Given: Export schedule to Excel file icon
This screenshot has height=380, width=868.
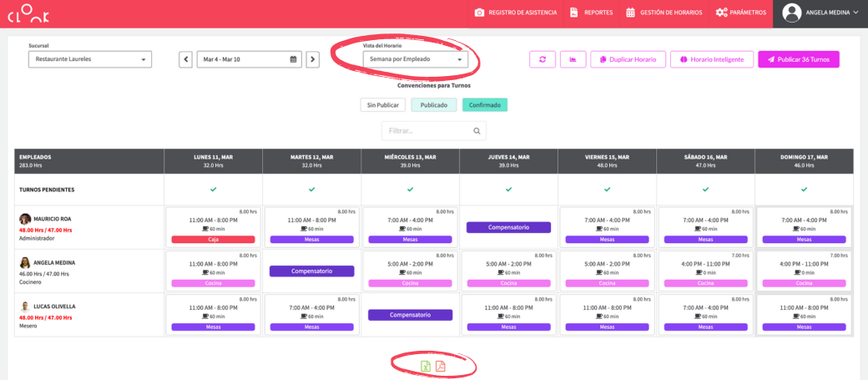Looking at the screenshot, I should coord(426,367).
